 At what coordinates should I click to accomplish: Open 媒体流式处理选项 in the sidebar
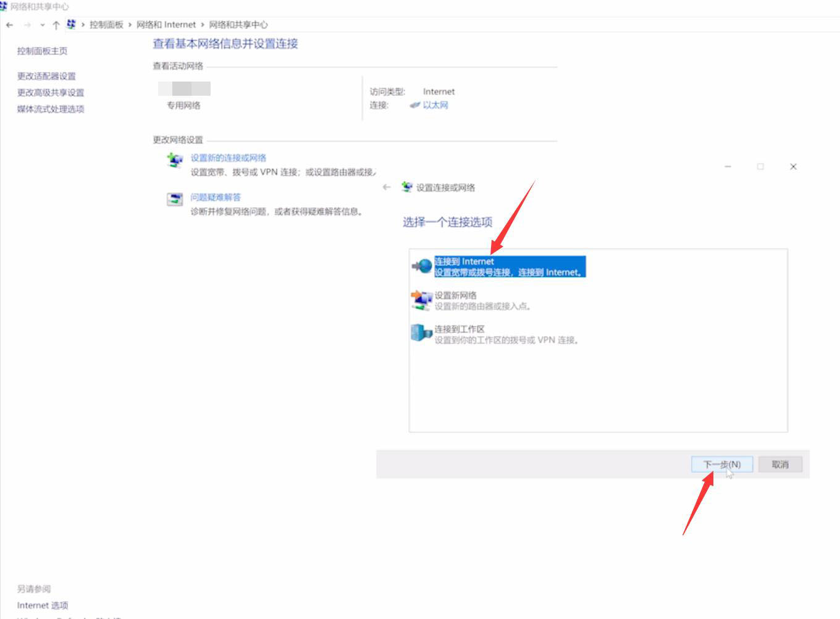click(51, 109)
